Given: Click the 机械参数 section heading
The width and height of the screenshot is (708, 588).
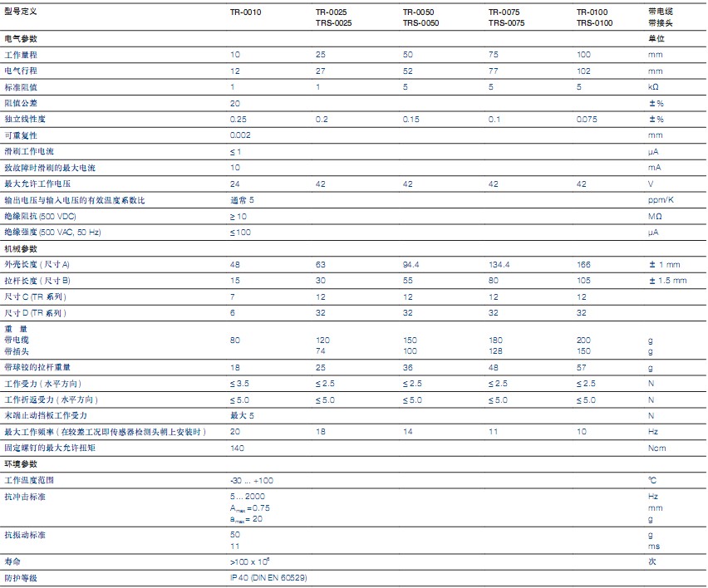Looking at the screenshot, I should point(21,248).
